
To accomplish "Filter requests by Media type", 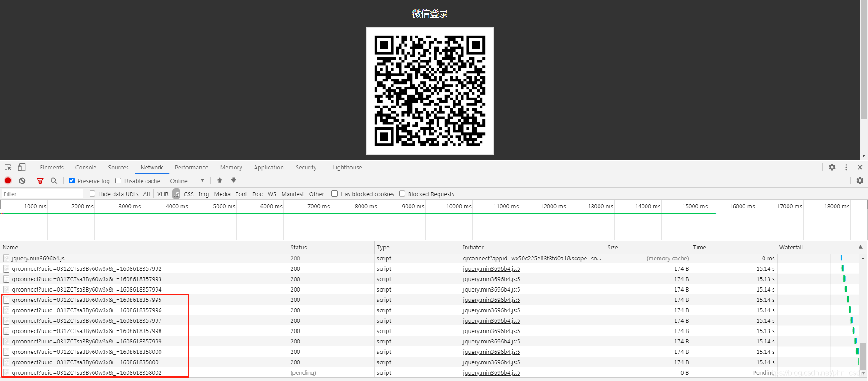I will tap(222, 194).
